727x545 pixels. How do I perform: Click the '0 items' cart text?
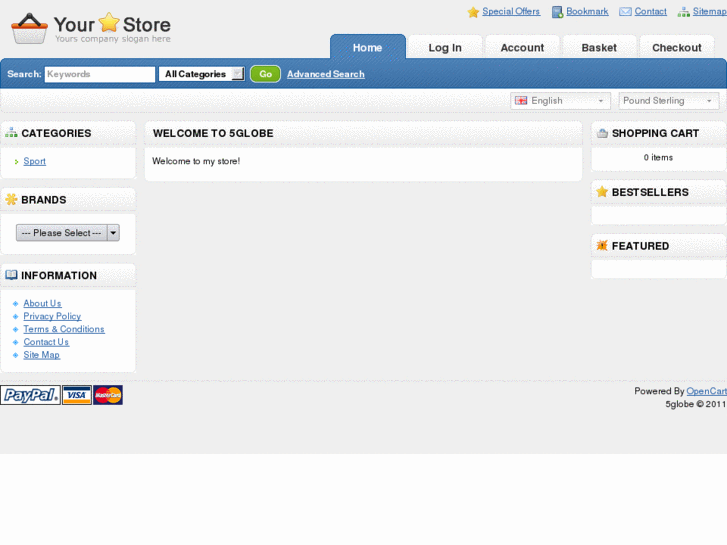click(x=658, y=158)
